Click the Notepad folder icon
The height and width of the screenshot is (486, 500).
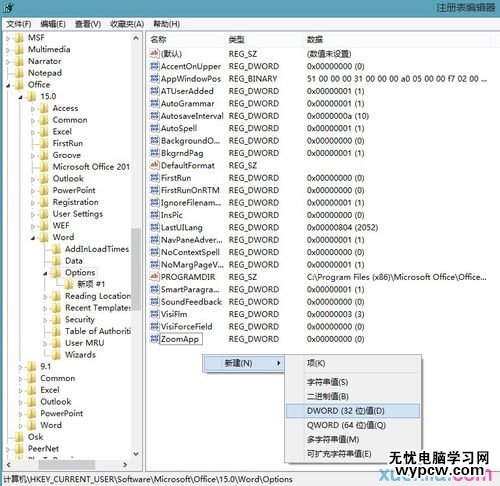pyautogui.click(x=19, y=73)
